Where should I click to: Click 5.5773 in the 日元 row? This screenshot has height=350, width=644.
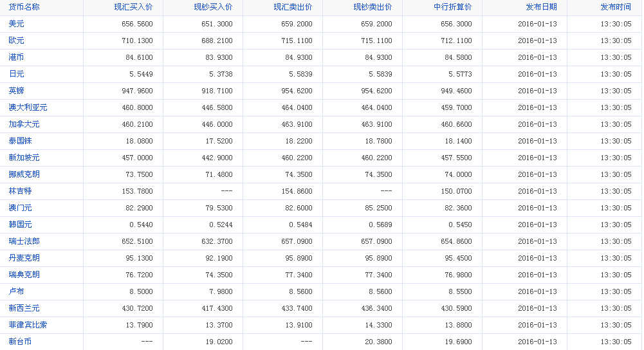coord(460,75)
